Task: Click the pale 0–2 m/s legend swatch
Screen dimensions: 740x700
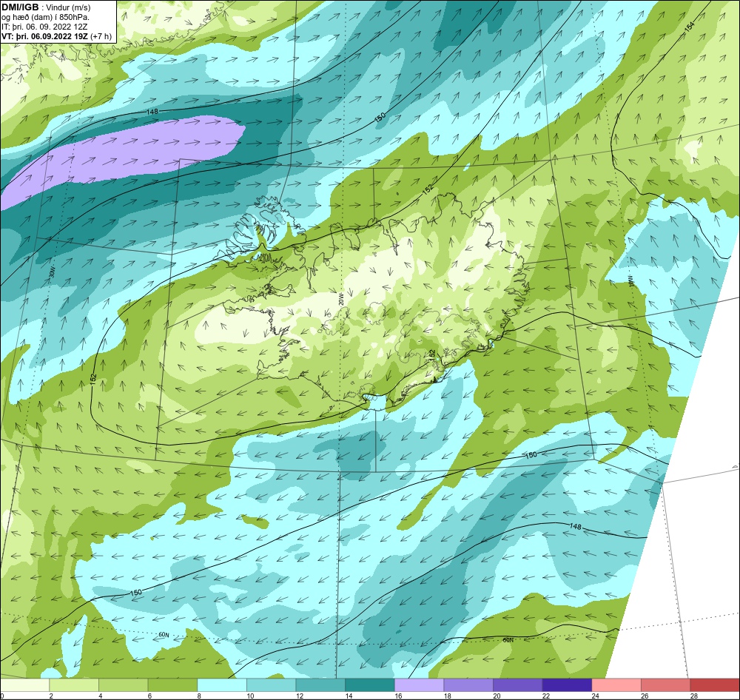Action: pyautogui.click(x=24, y=685)
